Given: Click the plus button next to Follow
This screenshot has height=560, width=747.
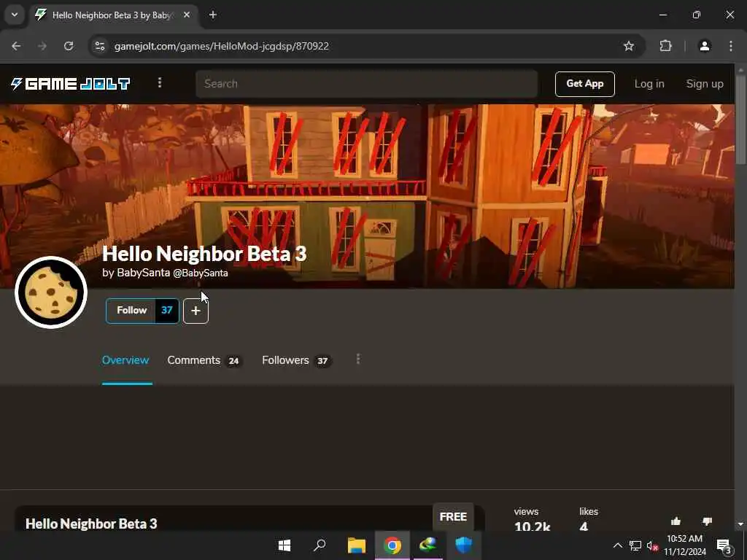Looking at the screenshot, I should pyautogui.click(x=196, y=311).
